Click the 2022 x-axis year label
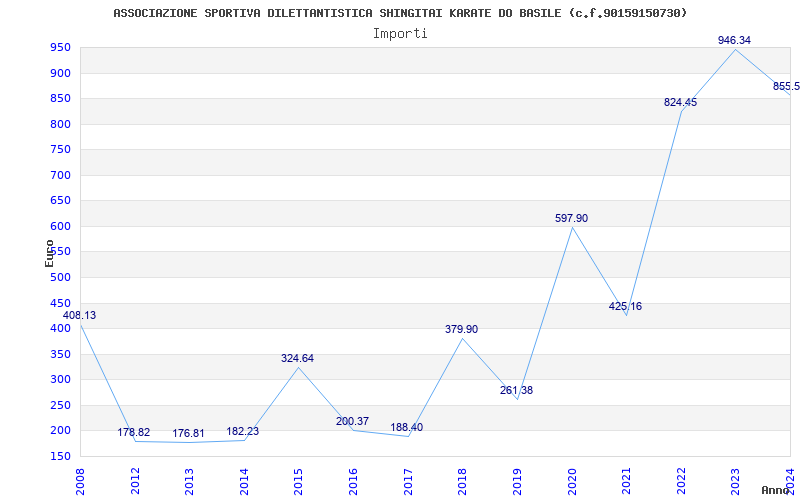This screenshot has width=800, height=500. (x=681, y=481)
